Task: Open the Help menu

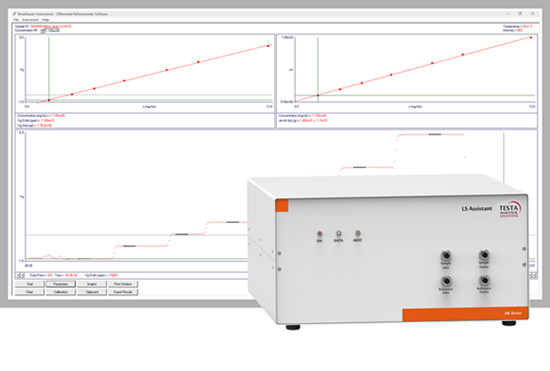Action: (x=46, y=20)
